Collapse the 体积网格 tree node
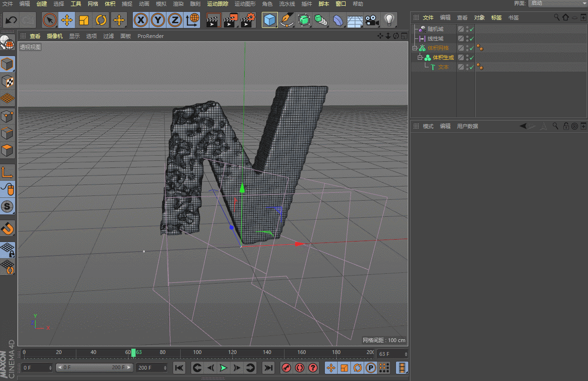The image size is (588, 381). 414,48
